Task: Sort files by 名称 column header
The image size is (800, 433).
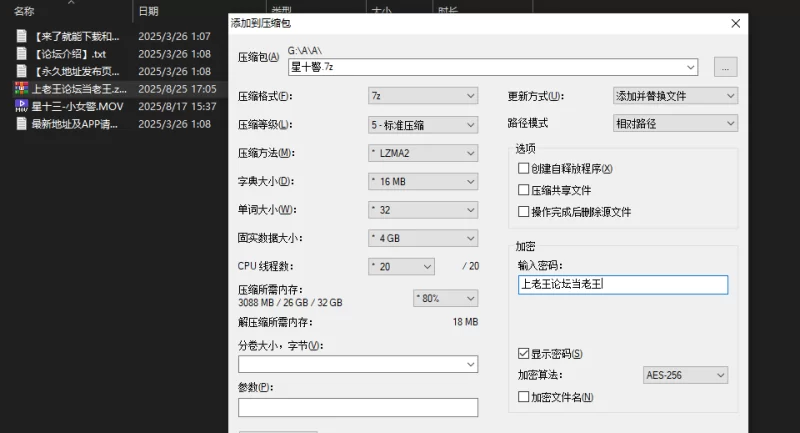Action: (x=24, y=11)
